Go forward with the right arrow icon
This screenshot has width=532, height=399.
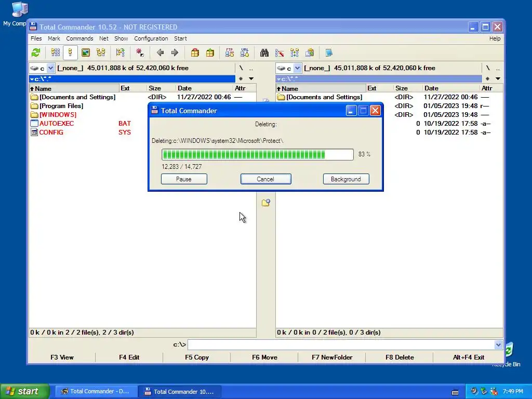coord(175,52)
